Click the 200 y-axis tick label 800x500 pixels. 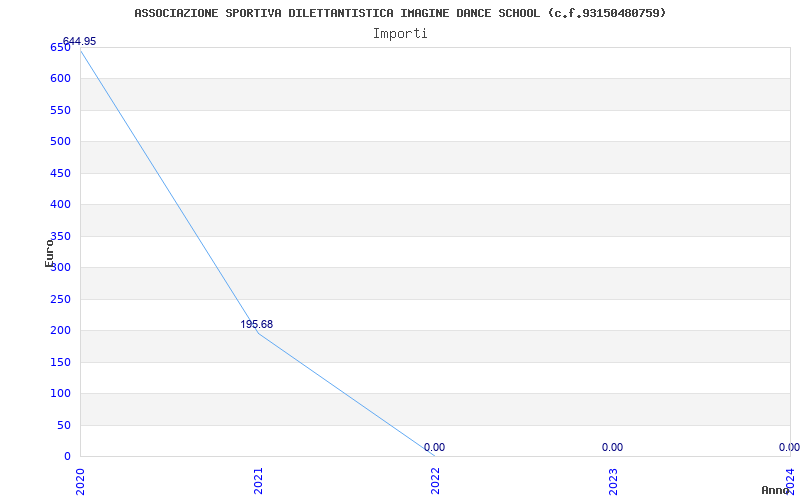(60, 331)
